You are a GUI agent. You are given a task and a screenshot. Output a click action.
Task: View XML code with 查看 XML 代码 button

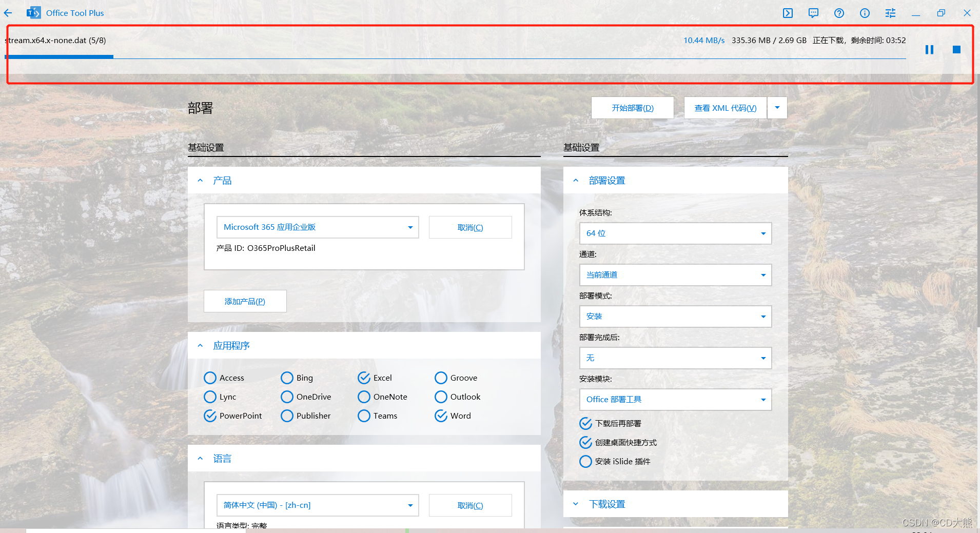[726, 108]
